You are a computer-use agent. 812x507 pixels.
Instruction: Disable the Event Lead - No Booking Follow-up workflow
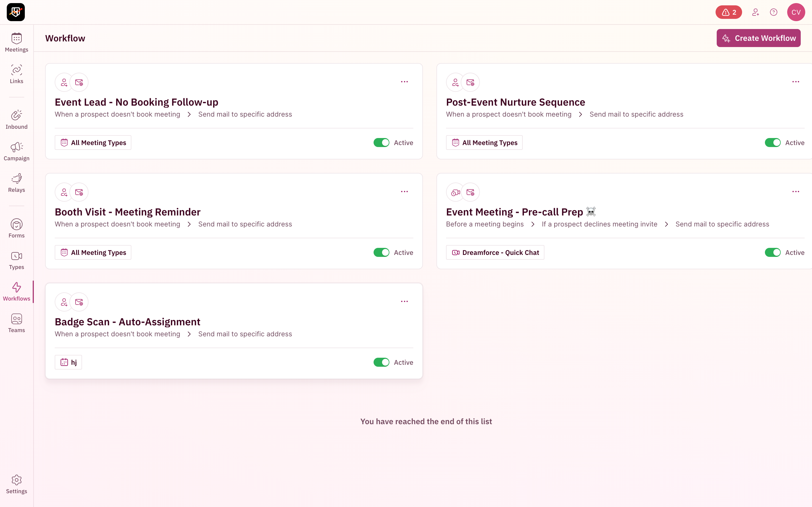click(381, 143)
